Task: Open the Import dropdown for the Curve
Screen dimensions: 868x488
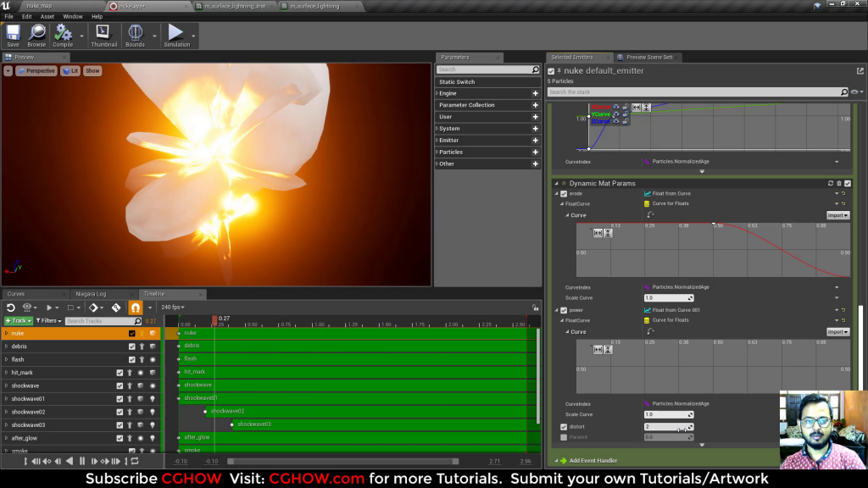Action: tap(837, 214)
